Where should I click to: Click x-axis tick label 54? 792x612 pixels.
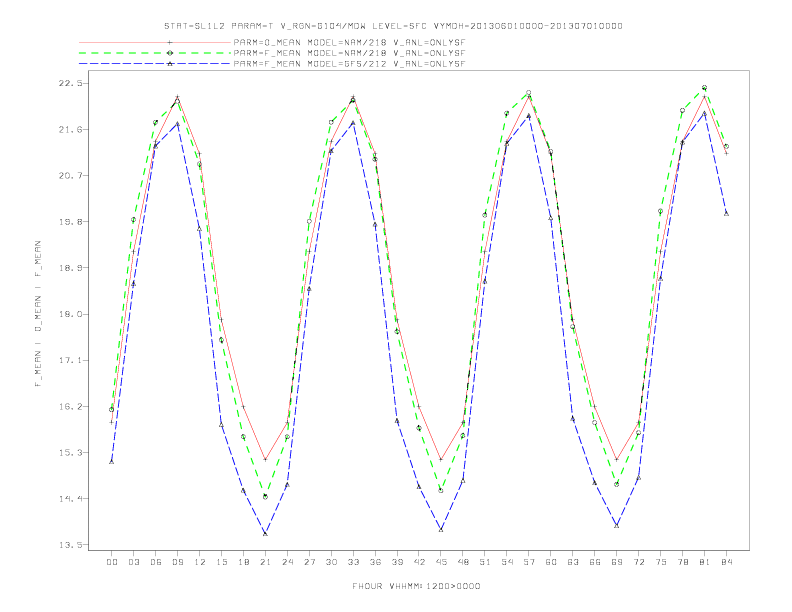click(507, 562)
